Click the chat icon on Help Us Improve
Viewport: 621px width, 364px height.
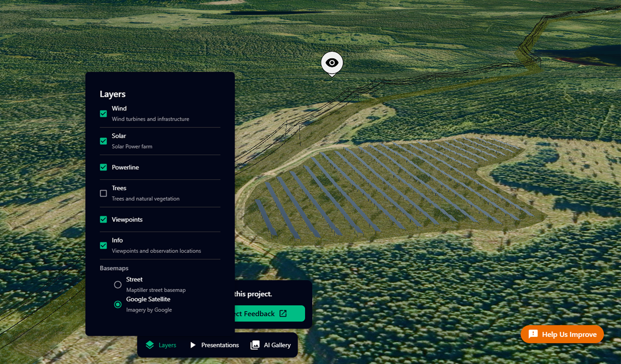coord(533,334)
